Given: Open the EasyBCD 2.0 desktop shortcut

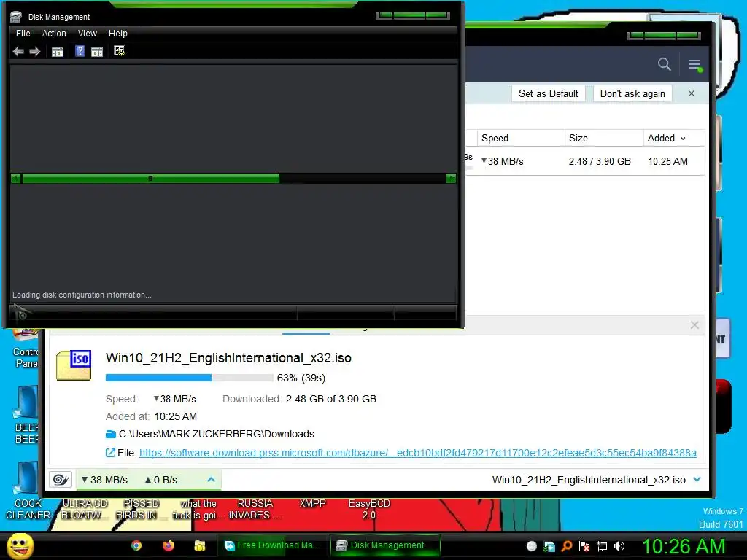Looking at the screenshot, I should [369, 509].
